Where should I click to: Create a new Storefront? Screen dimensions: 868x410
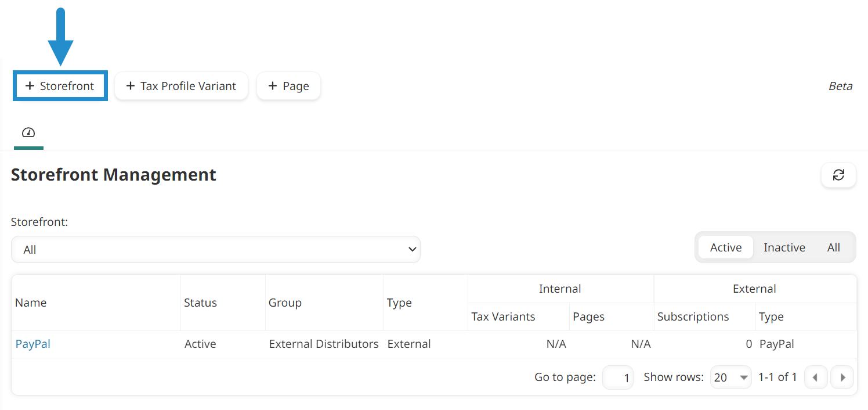[x=60, y=85]
